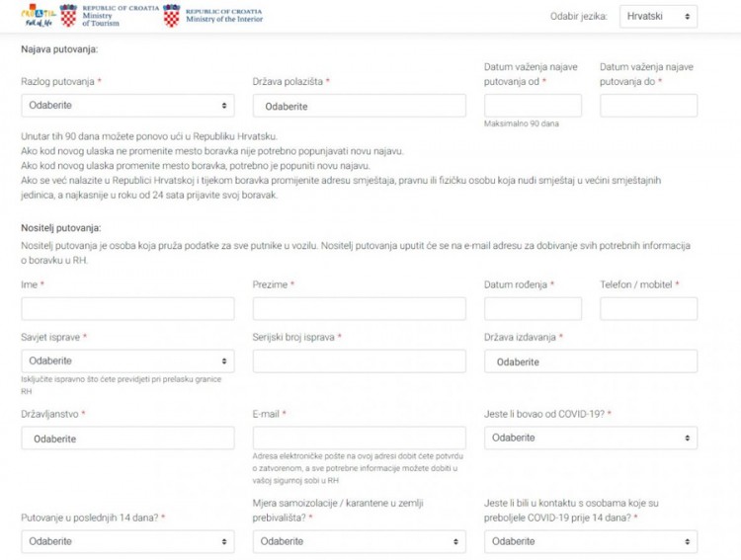Select the Država izdavanja field
741x560 pixels.
tap(590, 361)
